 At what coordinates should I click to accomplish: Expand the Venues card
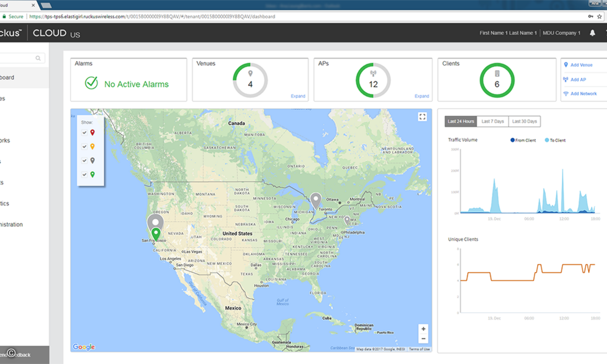(x=298, y=96)
